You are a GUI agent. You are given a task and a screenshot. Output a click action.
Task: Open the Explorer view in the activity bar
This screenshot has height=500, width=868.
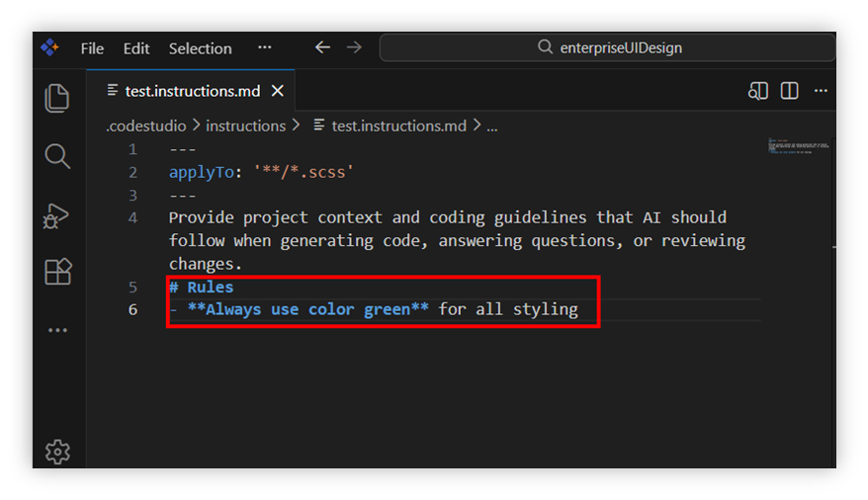coord(57,98)
